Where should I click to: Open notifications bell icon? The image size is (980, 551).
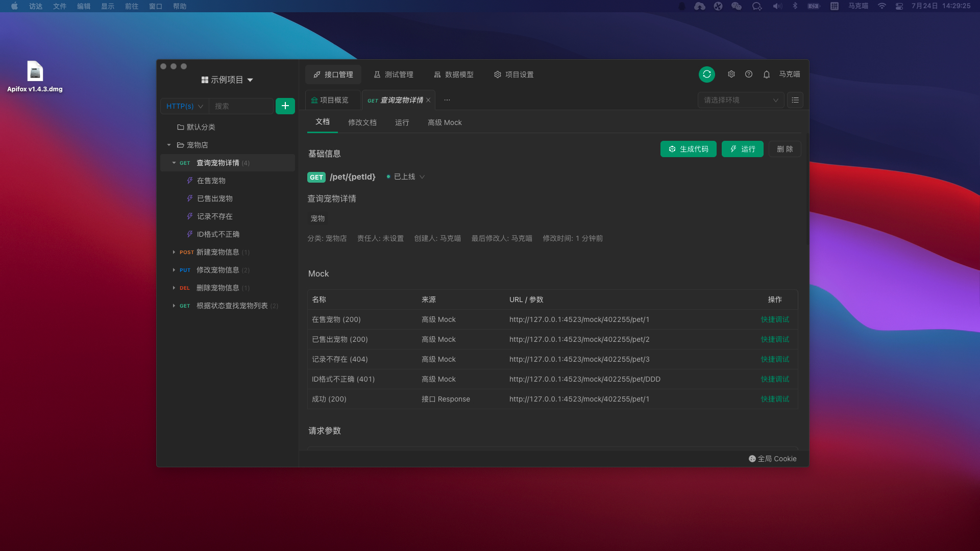766,74
